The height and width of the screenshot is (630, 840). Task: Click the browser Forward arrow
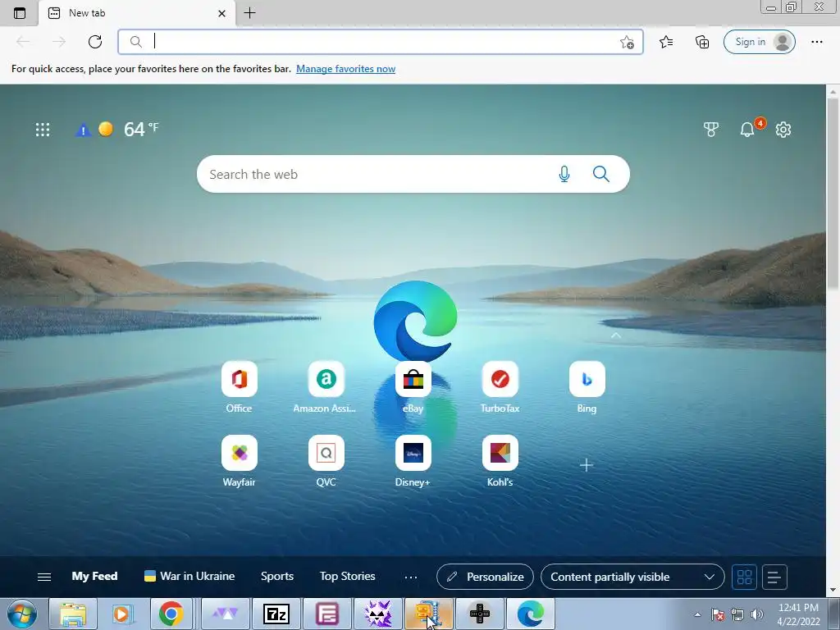(59, 42)
